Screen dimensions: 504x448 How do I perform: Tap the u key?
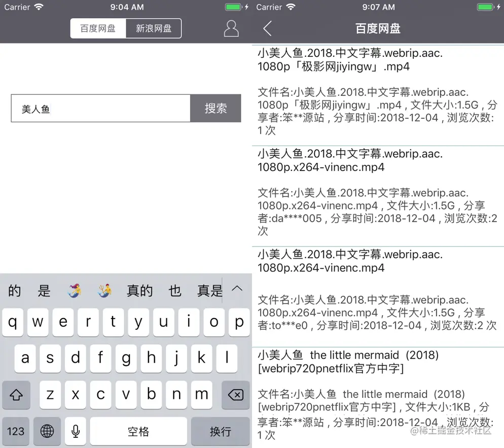click(164, 322)
